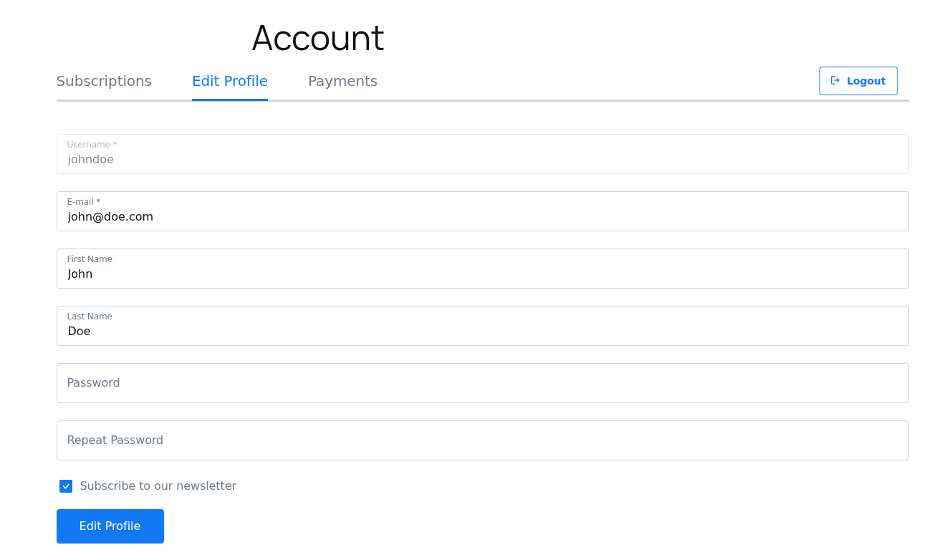Viewport: 947px width, 560px height.
Task: Select the Edit Profile tab
Action: (x=229, y=81)
